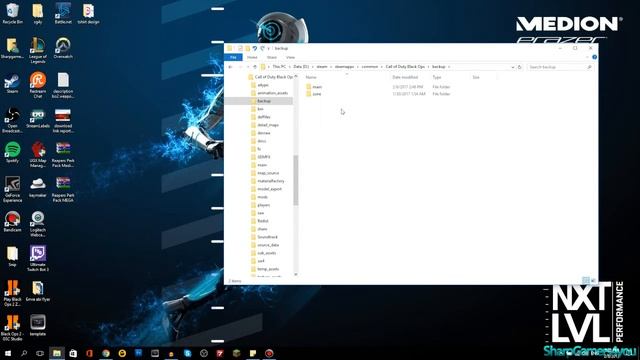The image size is (640, 360).
Task: Sort by Size column header
Action: pos(476,77)
